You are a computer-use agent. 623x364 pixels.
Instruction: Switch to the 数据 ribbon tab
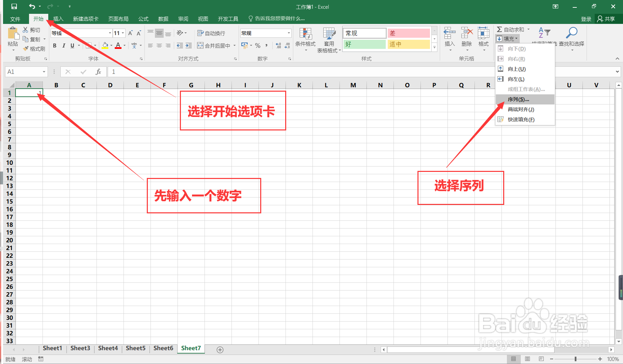coord(163,19)
